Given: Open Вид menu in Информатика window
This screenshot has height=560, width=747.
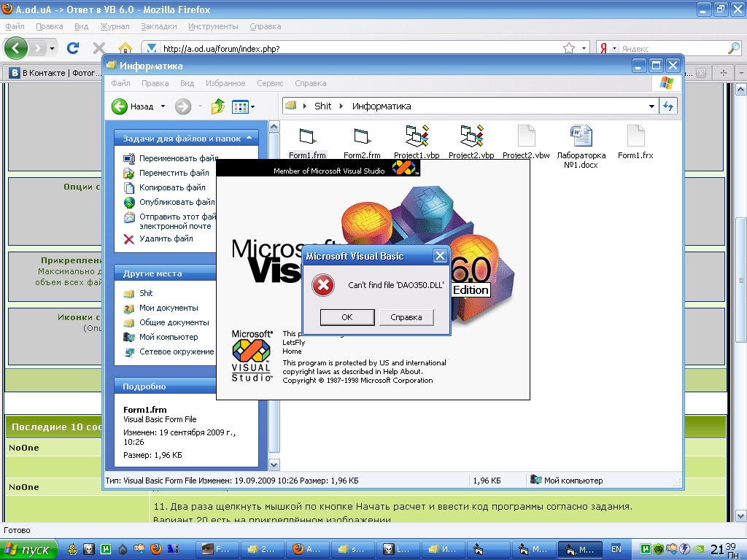Looking at the screenshot, I should pyautogui.click(x=187, y=83).
